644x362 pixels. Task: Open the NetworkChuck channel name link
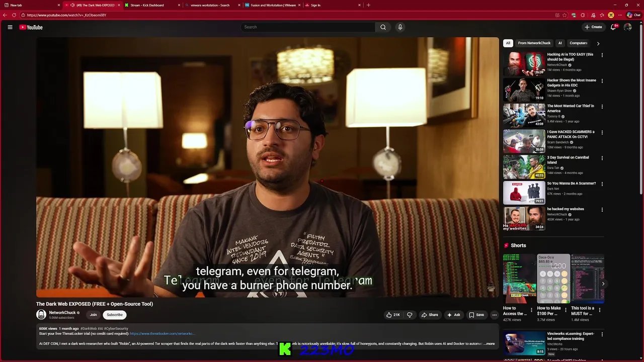(x=62, y=313)
